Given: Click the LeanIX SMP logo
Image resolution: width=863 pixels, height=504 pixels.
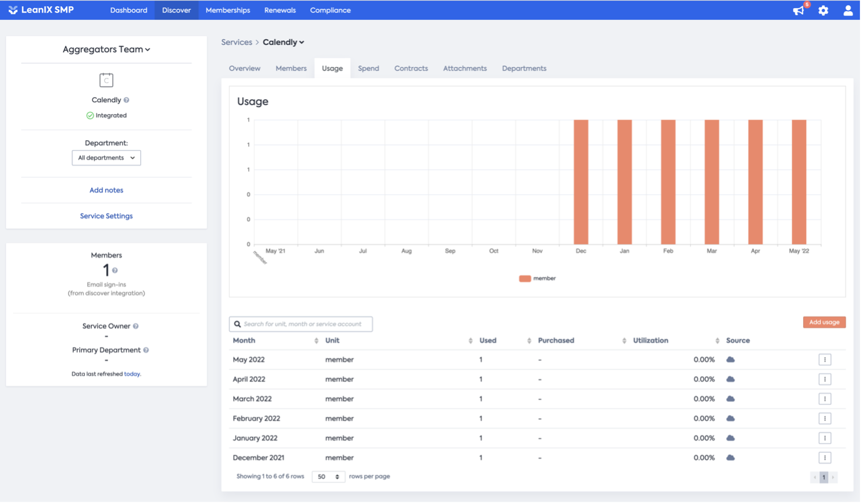Looking at the screenshot, I should 41,10.
